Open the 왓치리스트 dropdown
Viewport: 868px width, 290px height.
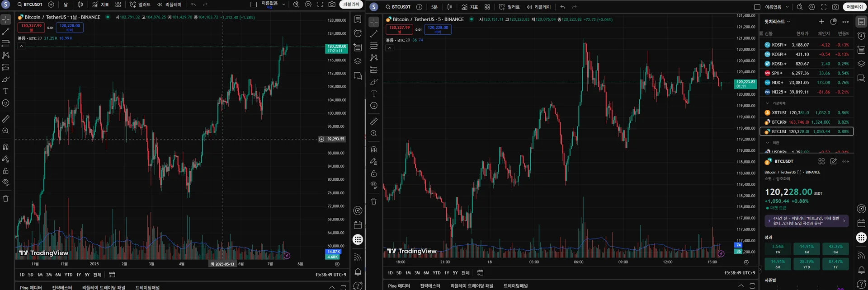[x=777, y=22]
